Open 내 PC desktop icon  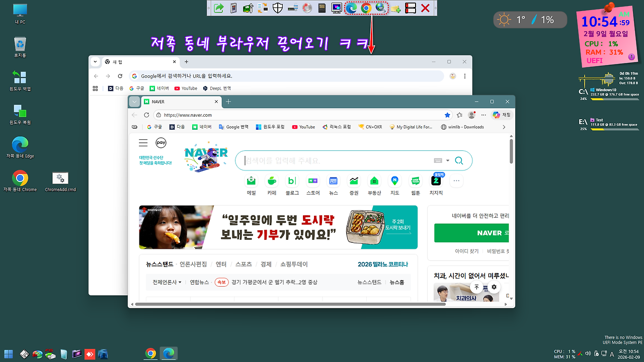[x=20, y=14]
